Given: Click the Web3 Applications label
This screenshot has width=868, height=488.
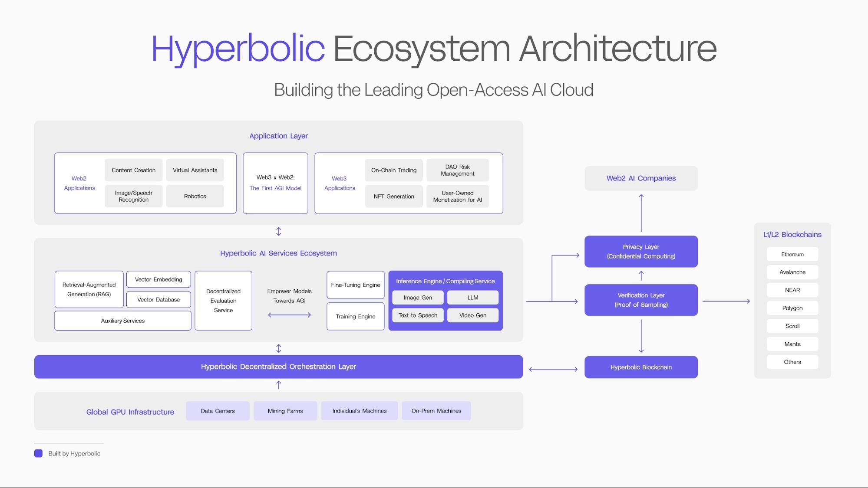Looking at the screenshot, I should point(340,183).
